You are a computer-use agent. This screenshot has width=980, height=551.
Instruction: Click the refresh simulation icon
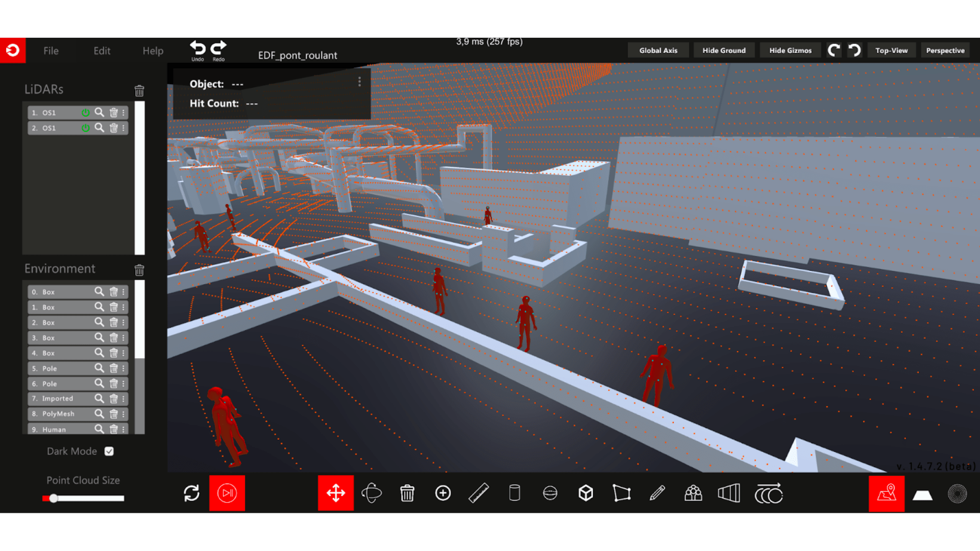191,493
